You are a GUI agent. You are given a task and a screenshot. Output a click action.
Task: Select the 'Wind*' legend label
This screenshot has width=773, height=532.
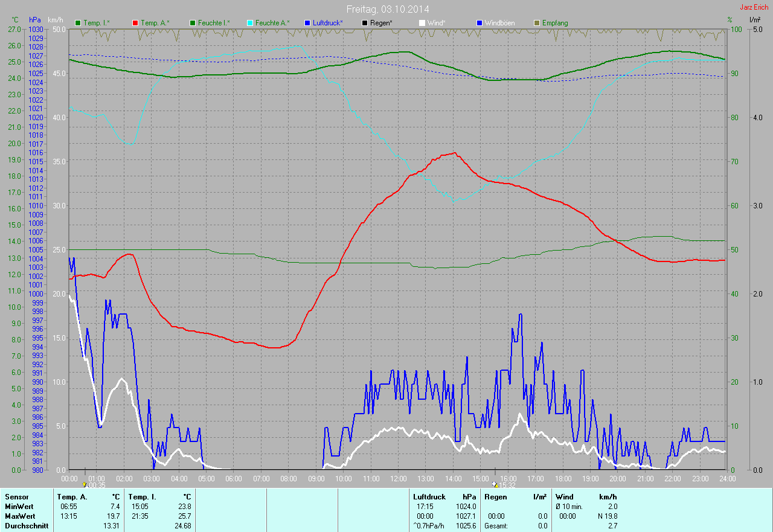pos(437,23)
